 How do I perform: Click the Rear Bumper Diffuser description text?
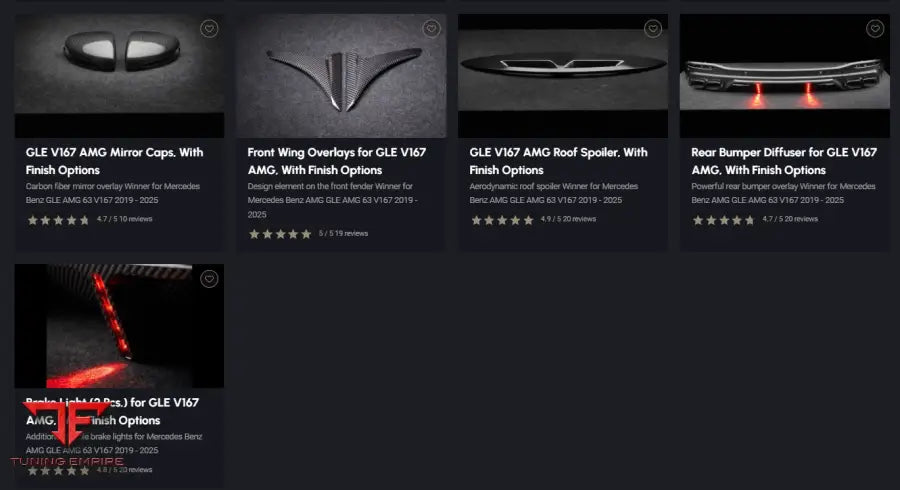pos(783,193)
